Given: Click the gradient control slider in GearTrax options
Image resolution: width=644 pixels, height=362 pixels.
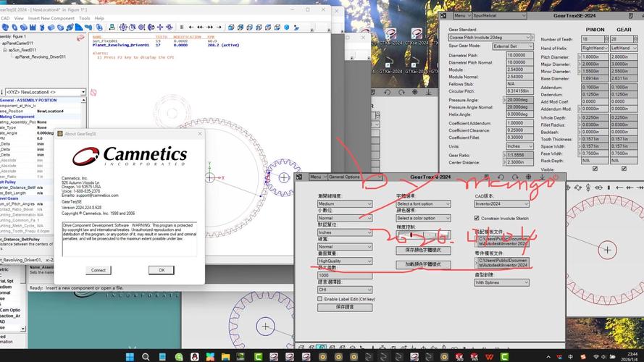Looking at the screenshot, I should click(423, 235).
